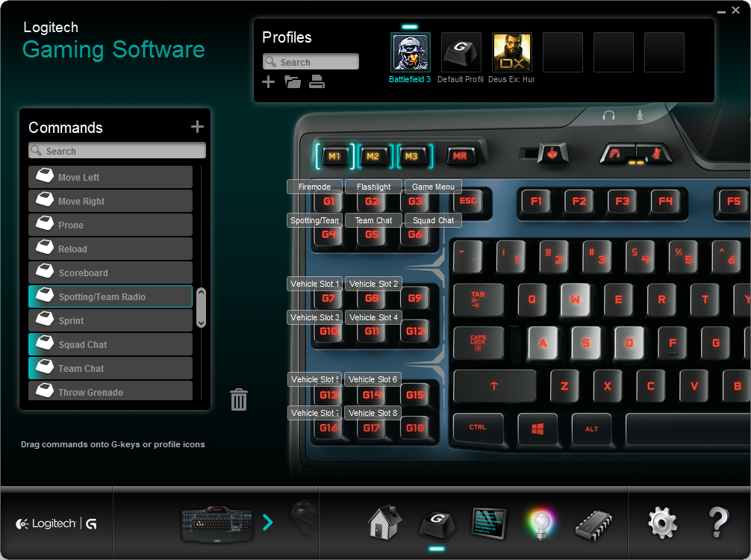Click the G6 key labeled Squad Chat
This screenshot has width=751, height=560.
pos(415,234)
